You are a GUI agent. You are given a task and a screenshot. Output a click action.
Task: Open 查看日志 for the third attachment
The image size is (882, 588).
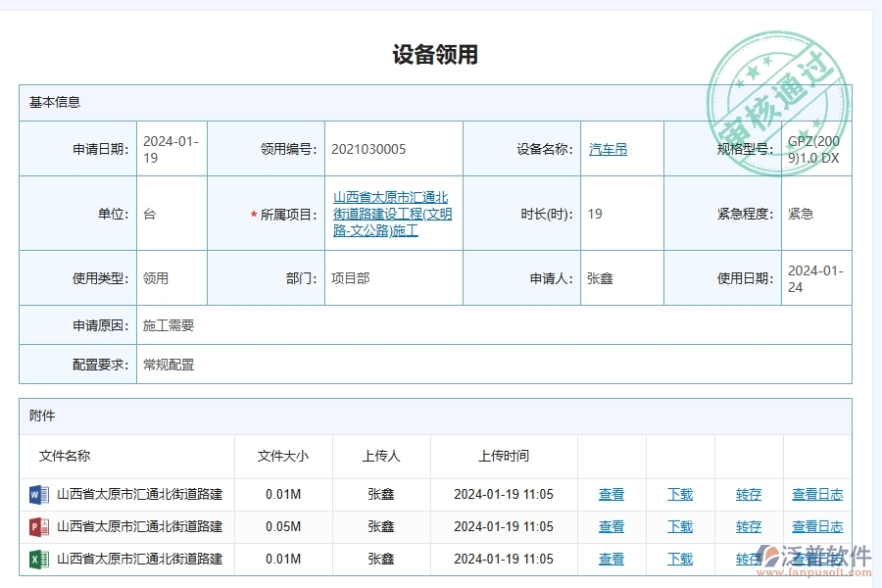click(816, 560)
